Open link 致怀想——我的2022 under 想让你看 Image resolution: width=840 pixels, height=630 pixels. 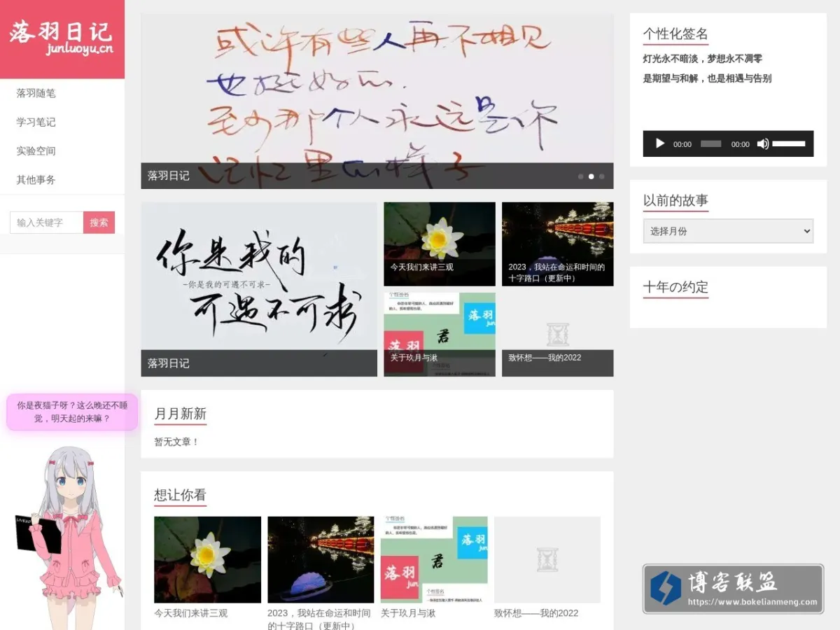[x=536, y=613]
